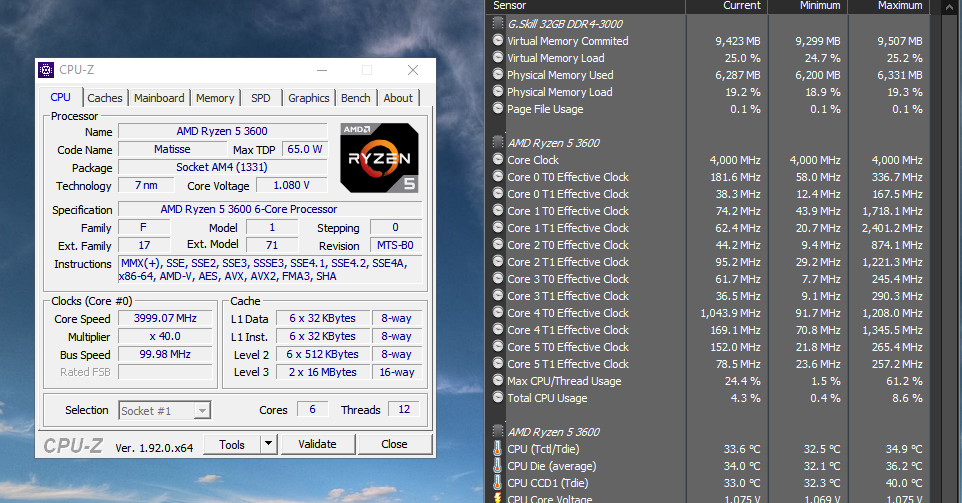Viewport: 962px width, 503px height.
Task: Open the SPD tab
Action: [261, 98]
